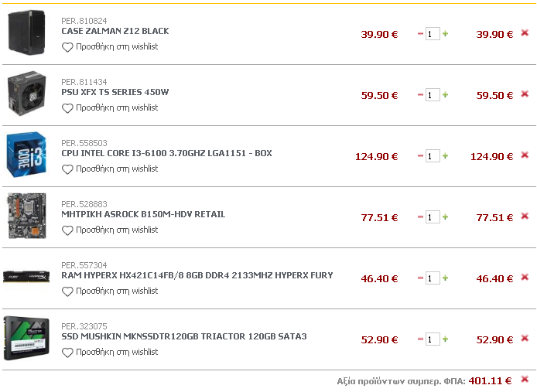Add ASROCK B150M-HDV motherboard to wishlist heart
This screenshot has width=537, height=392.
(67, 230)
